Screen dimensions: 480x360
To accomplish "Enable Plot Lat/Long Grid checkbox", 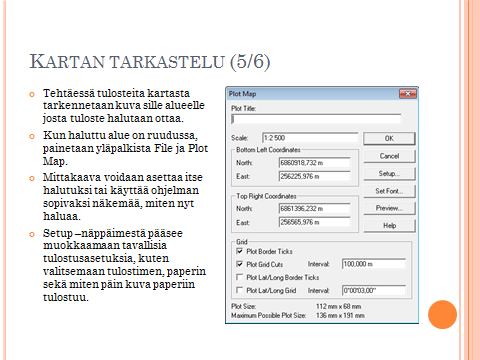I will [239, 290].
